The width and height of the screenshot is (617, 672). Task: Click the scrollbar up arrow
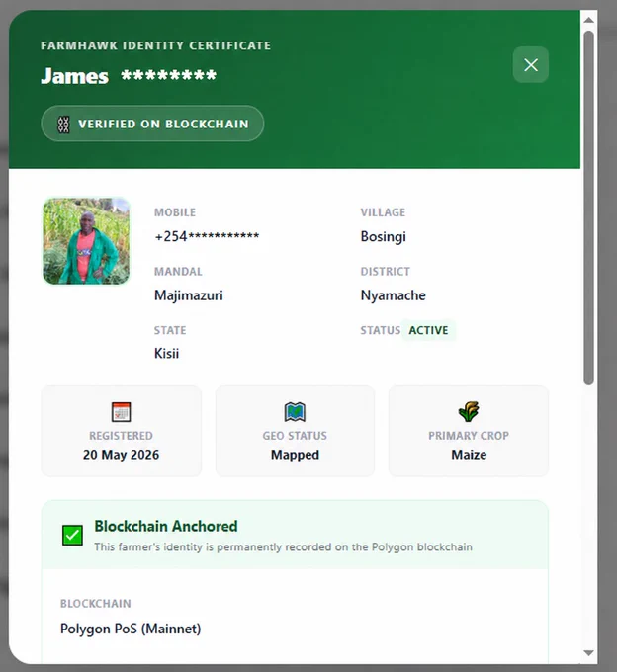(588, 20)
